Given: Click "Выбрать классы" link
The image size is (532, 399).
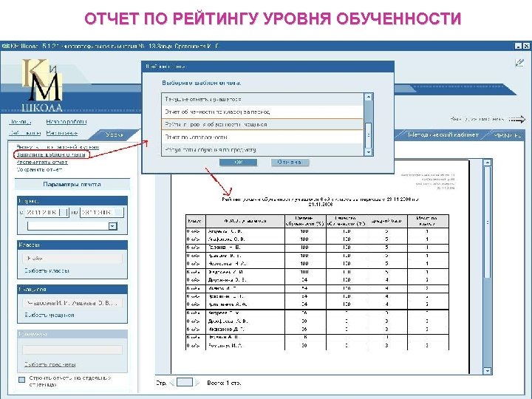Looking at the screenshot, I should click(47, 270).
